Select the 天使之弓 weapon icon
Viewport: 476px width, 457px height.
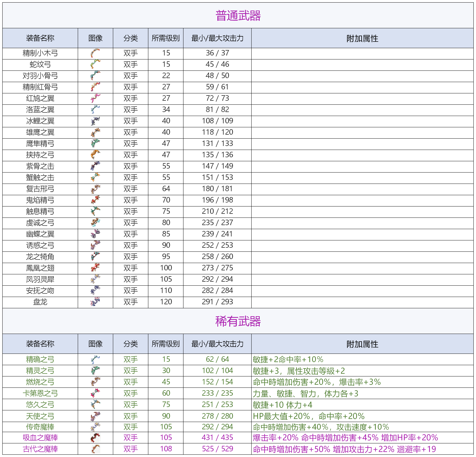pyautogui.click(x=95, y=416)
